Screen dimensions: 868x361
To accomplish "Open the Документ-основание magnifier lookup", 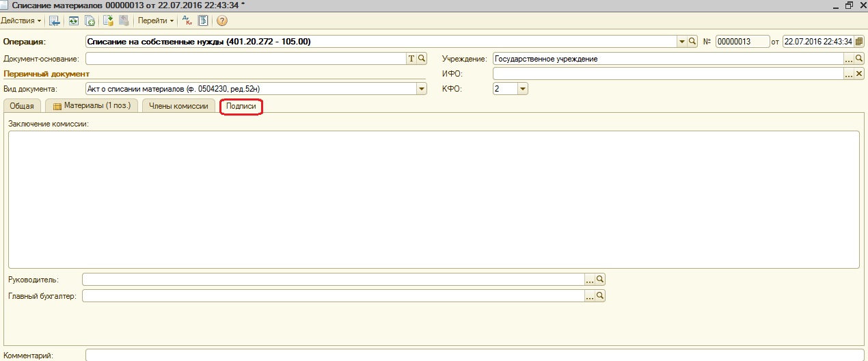I will tap(422, 59).
